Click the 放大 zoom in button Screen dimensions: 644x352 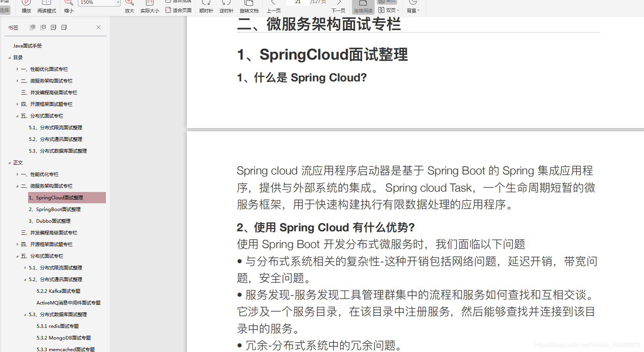(x=130, y=7)
